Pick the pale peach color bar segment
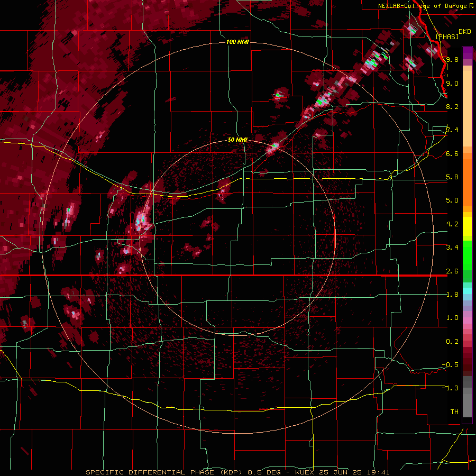Viewport: 476px width, 476px height. tap(467, 109)
